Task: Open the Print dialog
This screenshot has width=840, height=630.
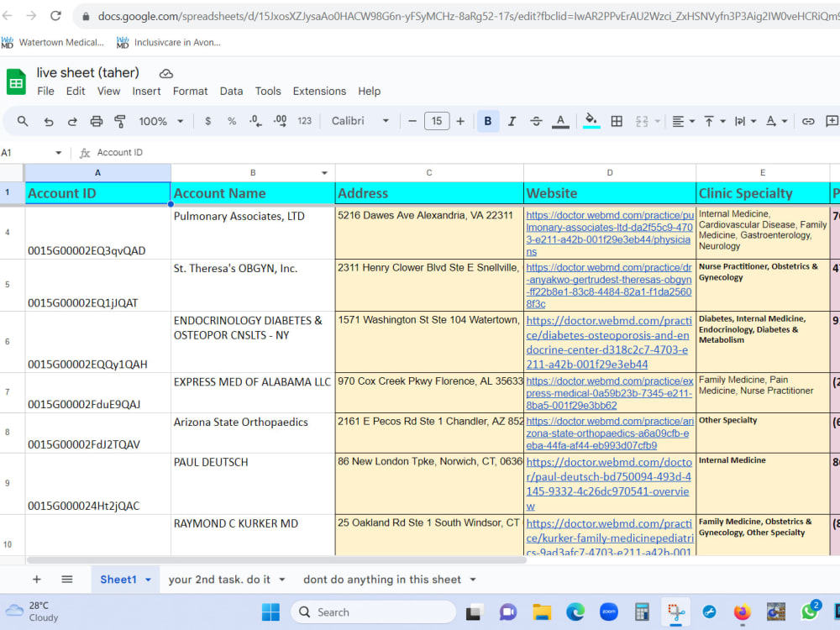Action: click(x=95, y=120)
